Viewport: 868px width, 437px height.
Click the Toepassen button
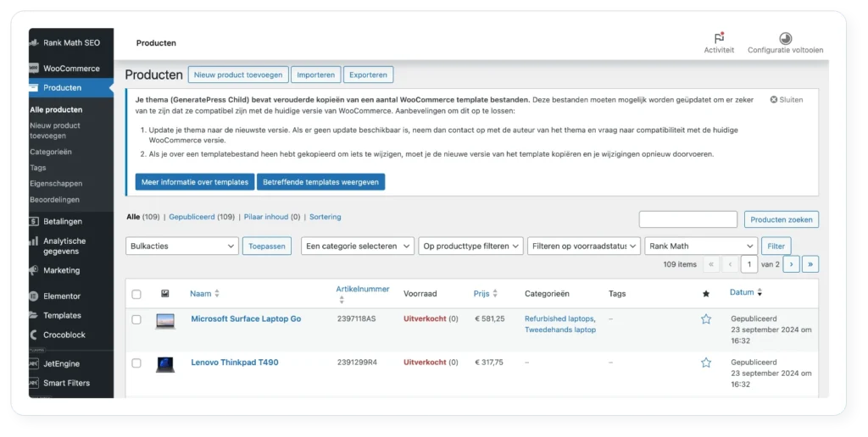(x=267, y=246)
